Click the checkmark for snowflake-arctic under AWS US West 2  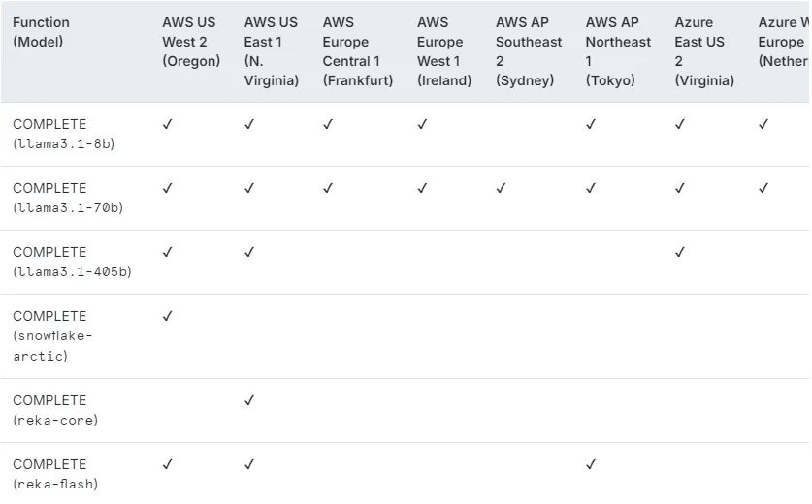(x=167, y=316)
